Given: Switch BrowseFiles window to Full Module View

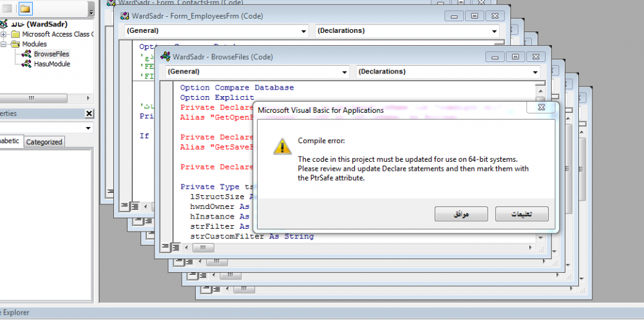Looking at the screenshot, I should pyautogui.click(x=175, y=248).
